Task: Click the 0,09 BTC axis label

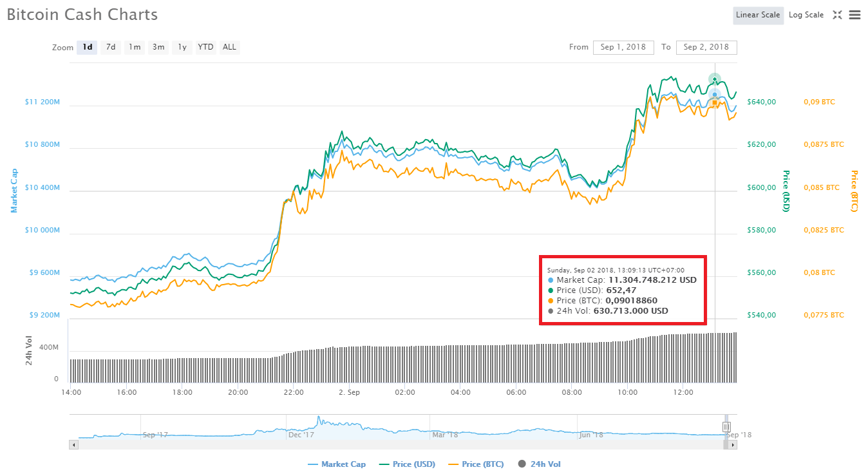Action: (x=820, y=102)
